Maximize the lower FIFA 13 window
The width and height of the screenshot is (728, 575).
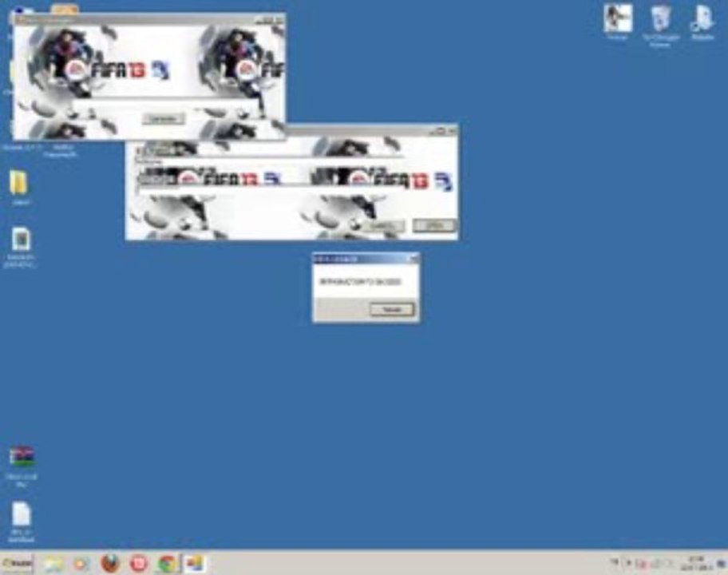(x=441, y=131)
